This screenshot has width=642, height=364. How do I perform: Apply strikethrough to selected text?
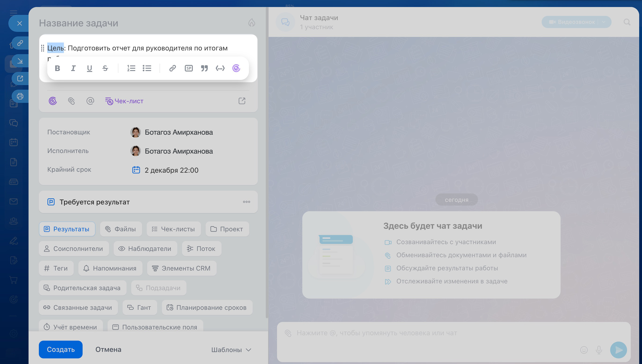point(105,68)
